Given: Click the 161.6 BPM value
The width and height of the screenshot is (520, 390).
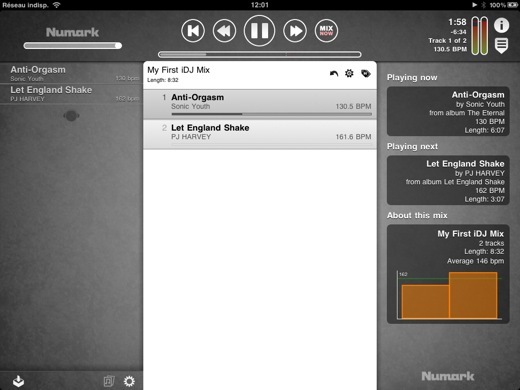Looking at the screenshot, I should (353, 137).
